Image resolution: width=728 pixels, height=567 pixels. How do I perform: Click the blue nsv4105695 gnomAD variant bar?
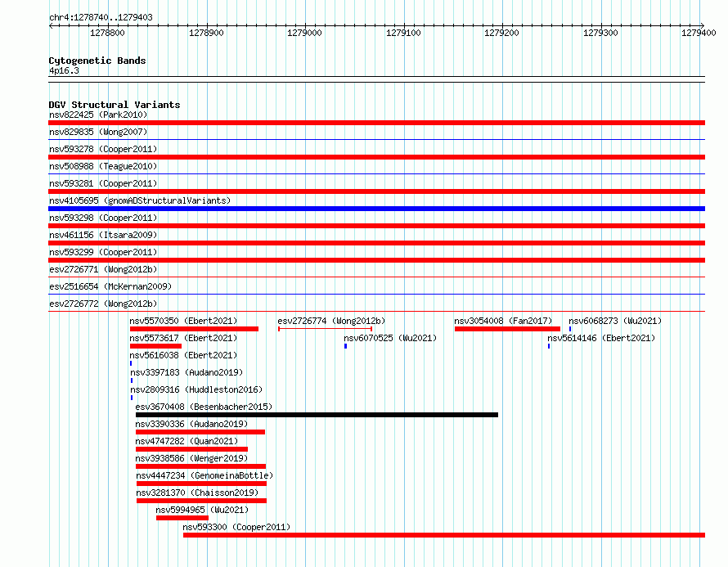376,209
